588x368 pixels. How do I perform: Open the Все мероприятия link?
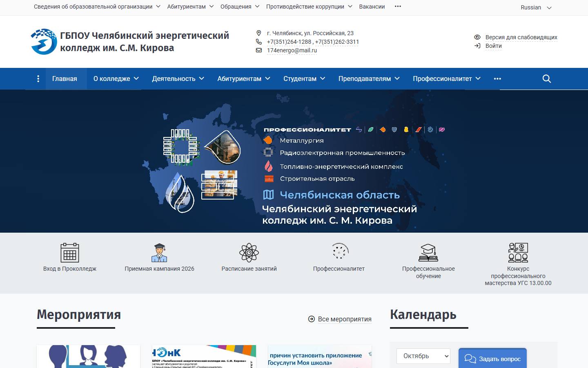pyautogui.click(x=345, y=319)
